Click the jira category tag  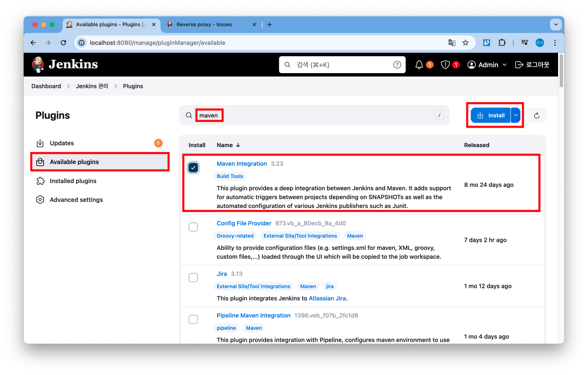330,286
